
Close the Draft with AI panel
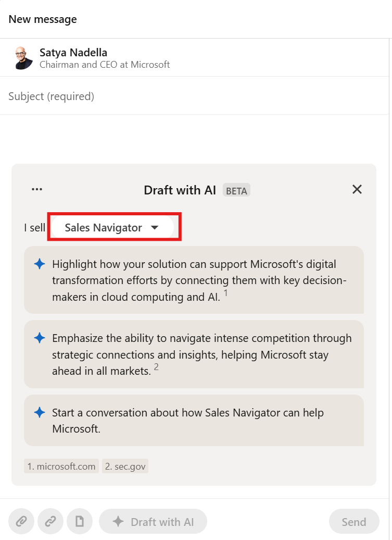357,189
